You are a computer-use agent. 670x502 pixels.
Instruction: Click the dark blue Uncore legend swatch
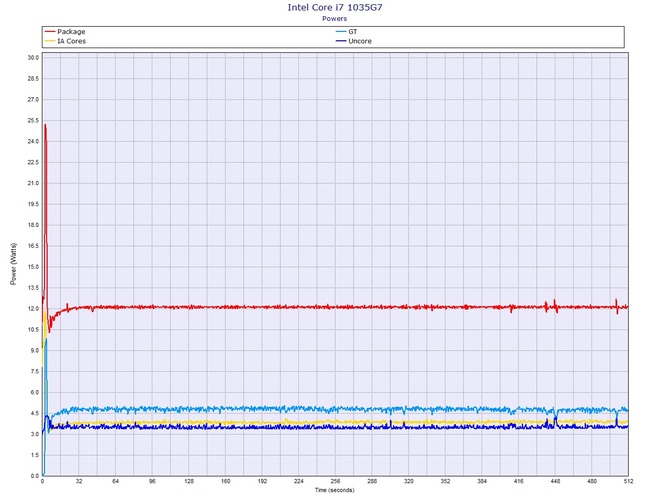tap(341, 41)
